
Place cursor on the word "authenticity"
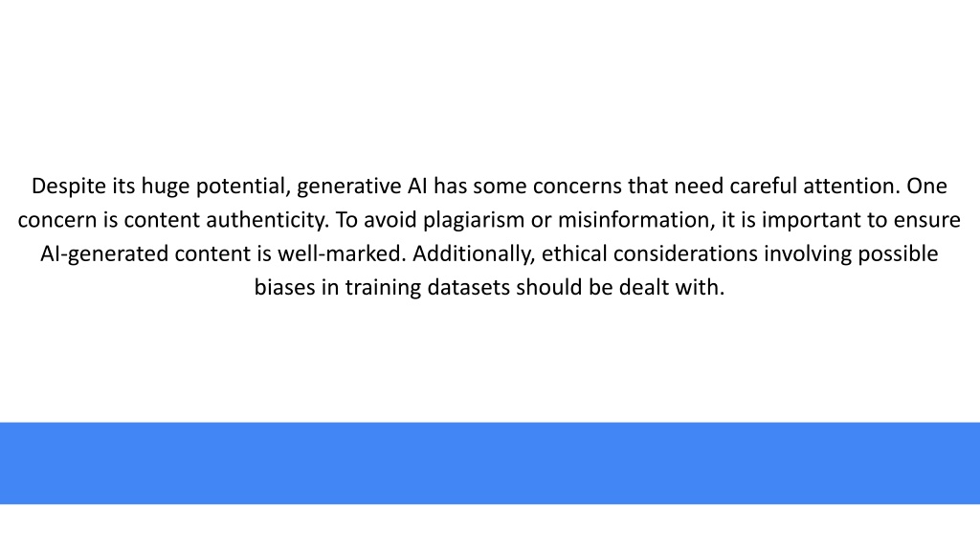click(268, 220)
